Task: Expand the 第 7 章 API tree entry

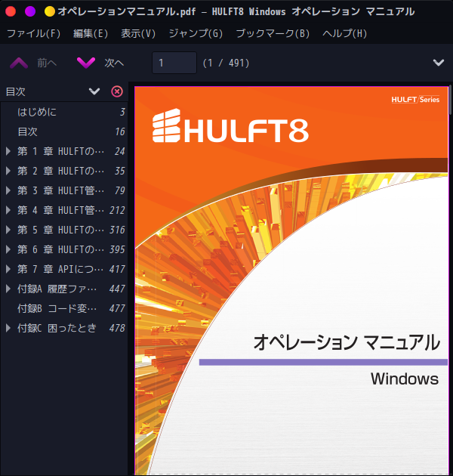Action: 8,269
